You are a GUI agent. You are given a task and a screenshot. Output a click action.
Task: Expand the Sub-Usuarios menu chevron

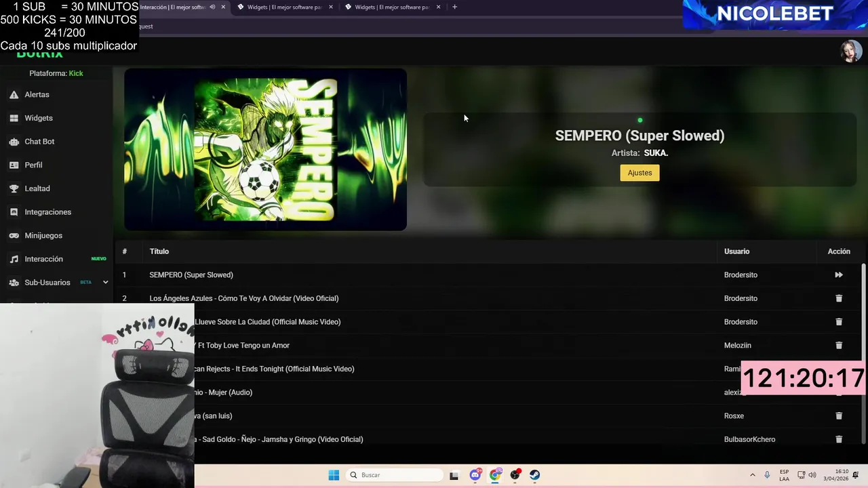[x=105, y=283]
